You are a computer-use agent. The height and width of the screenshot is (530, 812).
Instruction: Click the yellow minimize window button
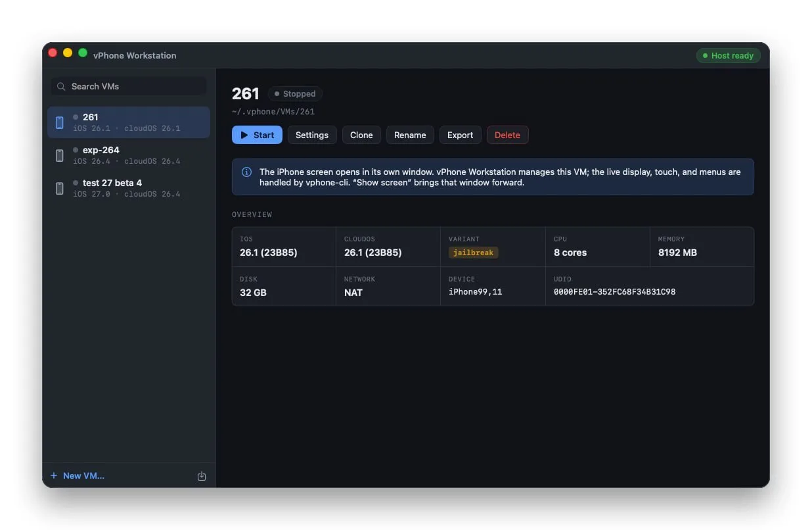pyautogui.click(x=68, y=53)
